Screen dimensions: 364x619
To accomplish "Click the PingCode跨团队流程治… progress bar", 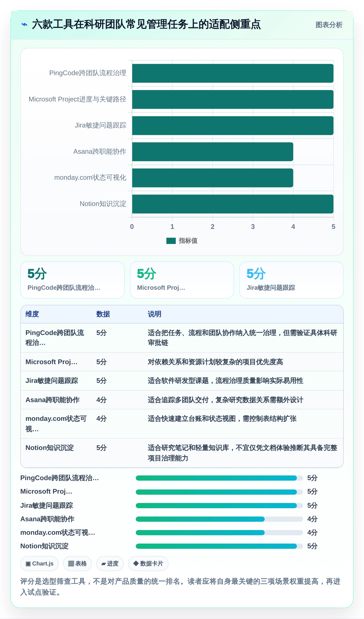I will pos(219,478).
